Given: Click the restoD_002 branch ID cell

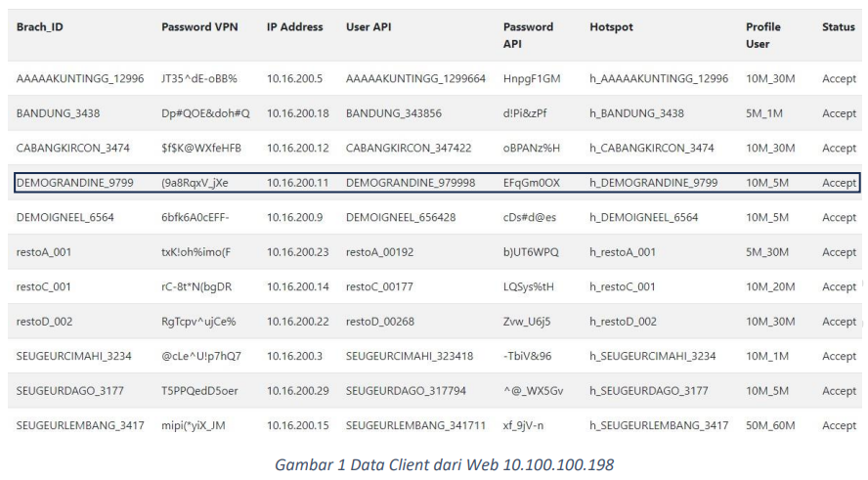Looking at the screenshot, I should [x=44, y=322].
